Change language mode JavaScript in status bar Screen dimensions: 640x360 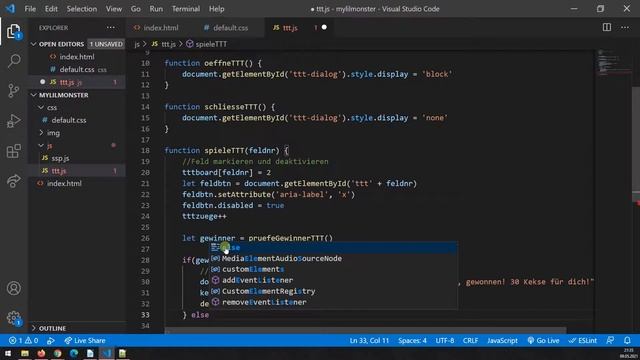[x=502, y=340]
